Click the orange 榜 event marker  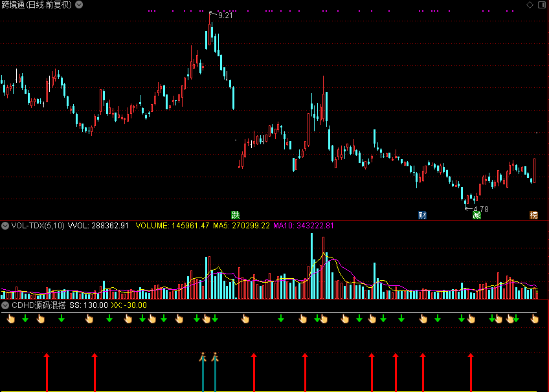533,215
